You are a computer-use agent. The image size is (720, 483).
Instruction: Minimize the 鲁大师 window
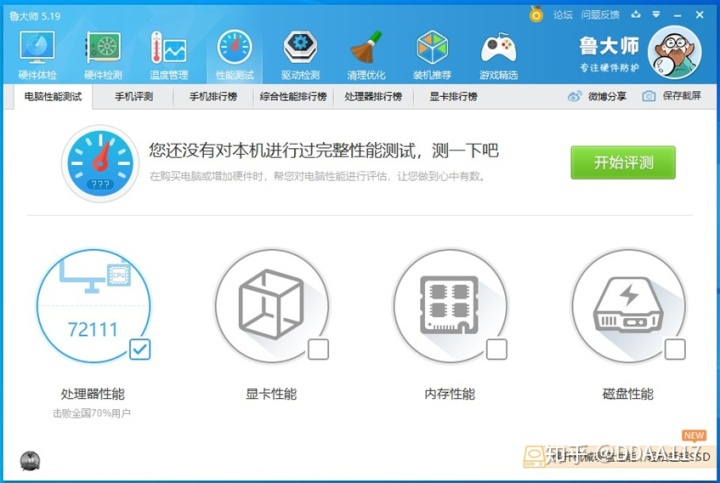click(678, 15)
